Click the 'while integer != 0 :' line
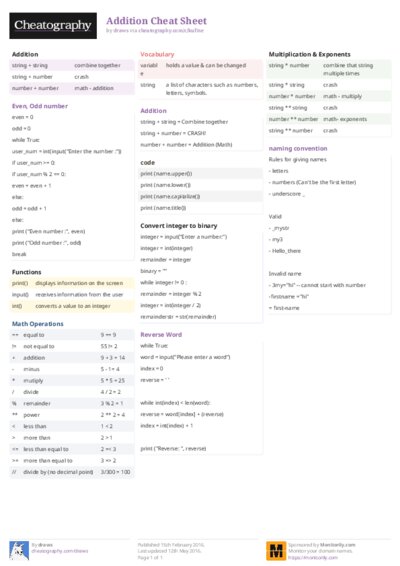This screenshot has height=566, width=400. tap(164, 283)
